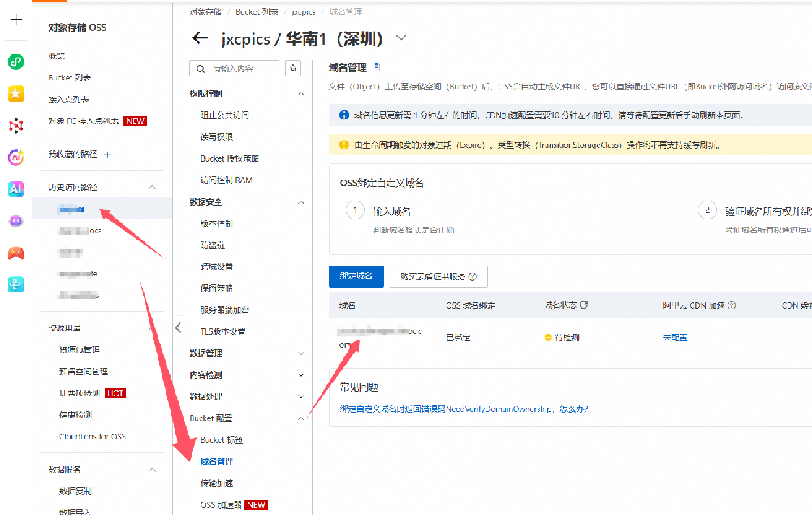
Task: Open the teal square icon in the left strip
Action: [16, 284]
